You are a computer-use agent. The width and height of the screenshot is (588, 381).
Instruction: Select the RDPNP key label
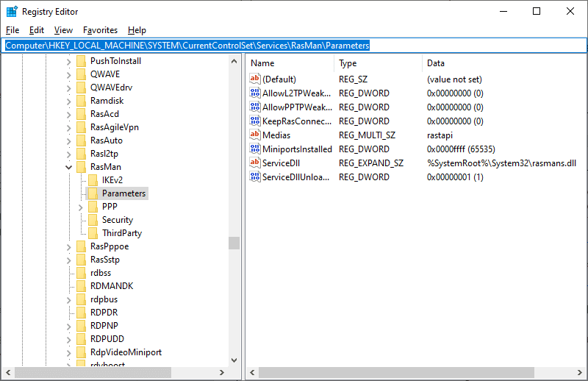pyautogui.click(x=104, y=325)
